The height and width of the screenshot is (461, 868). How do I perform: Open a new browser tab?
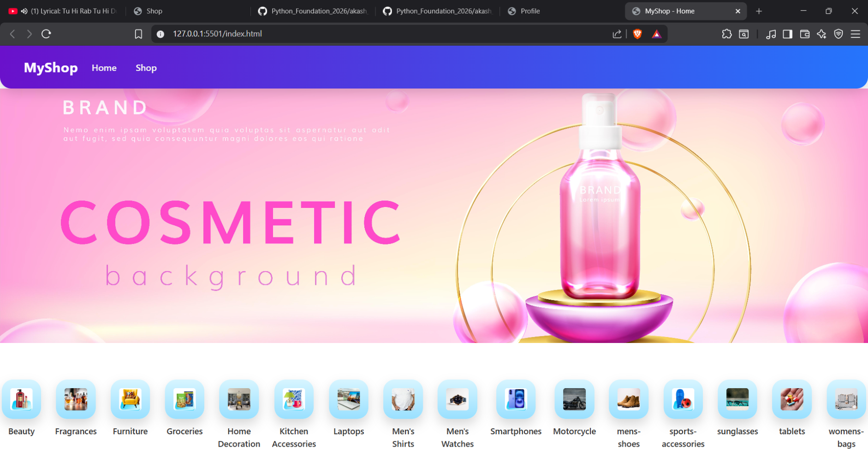(x=759, y=11)
